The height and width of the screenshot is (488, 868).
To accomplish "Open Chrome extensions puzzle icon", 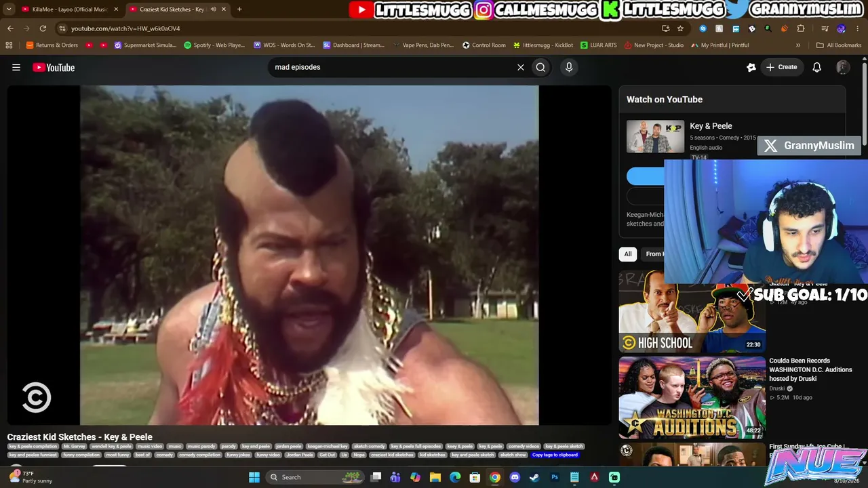I will (x=801, y=28).
